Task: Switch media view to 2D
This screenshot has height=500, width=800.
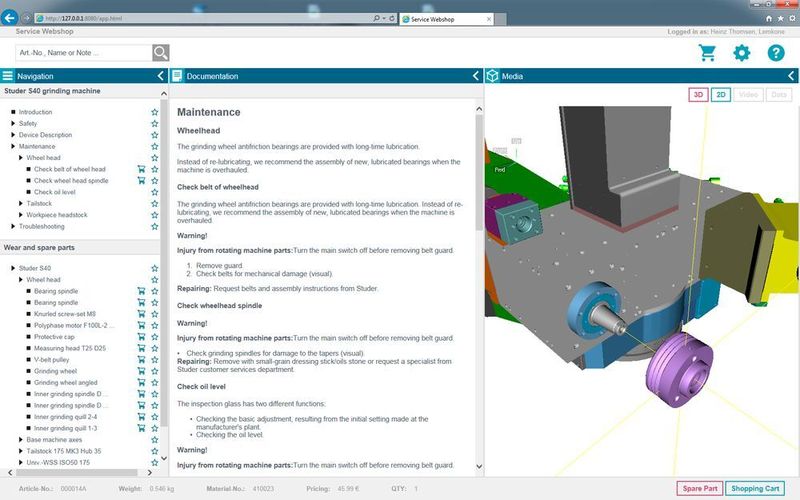Action: pyautogui.click(x=721, y=95)
